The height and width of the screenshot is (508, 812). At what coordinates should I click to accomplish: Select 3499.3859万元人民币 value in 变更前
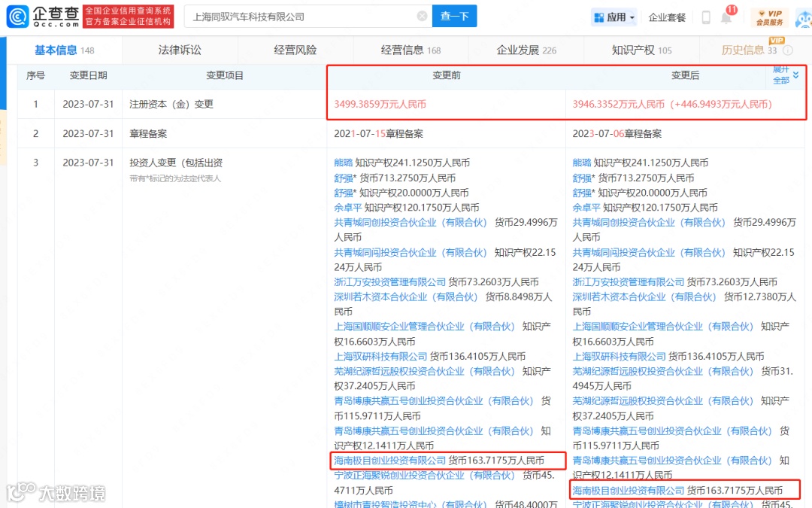380,104
